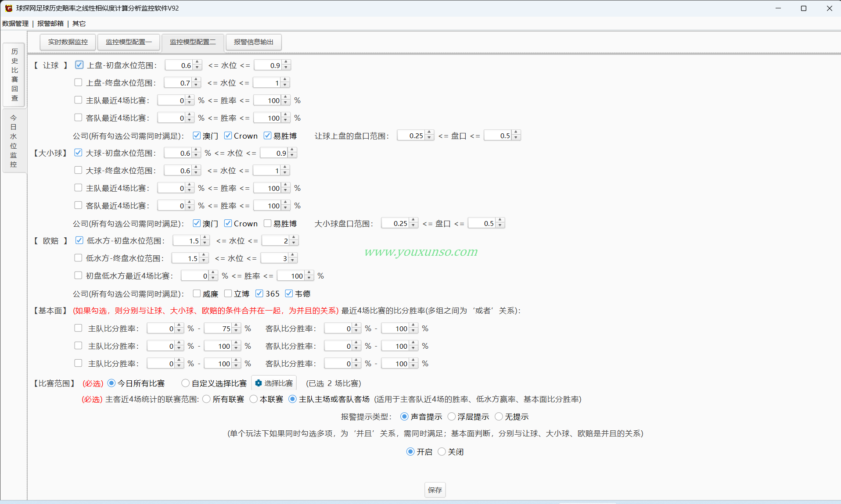Switch to 报警信息输出 tab
Screen dimensions: 841x504
tap(254, 42)
